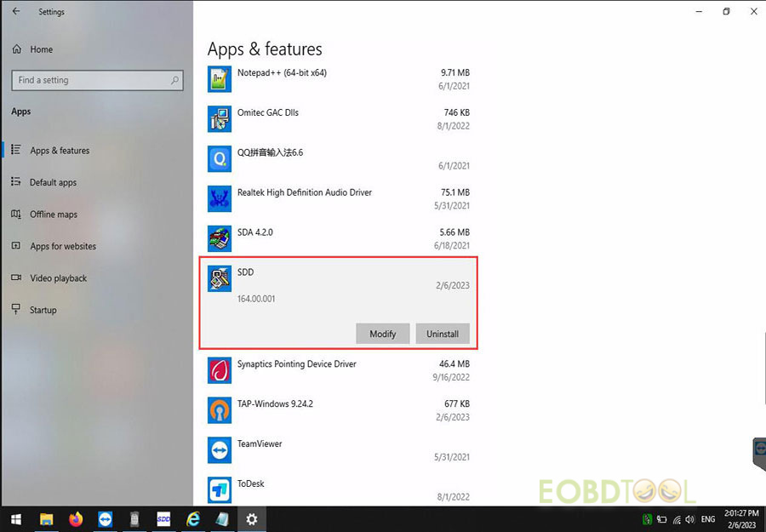Click the Omitec GAC Dlls icon
This screenshot has height=532, width=766.
click(x=220, y=119)
